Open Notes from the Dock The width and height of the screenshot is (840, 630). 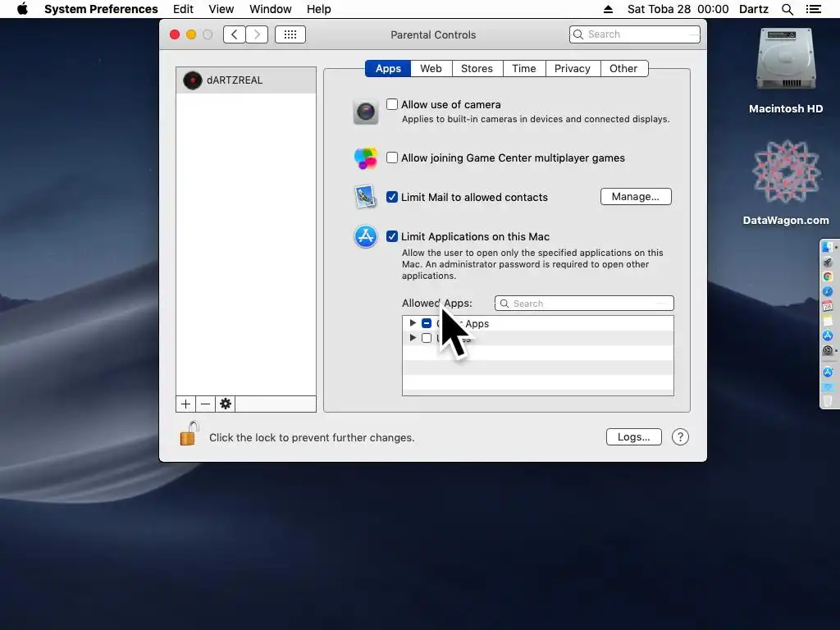coord(828,321)
